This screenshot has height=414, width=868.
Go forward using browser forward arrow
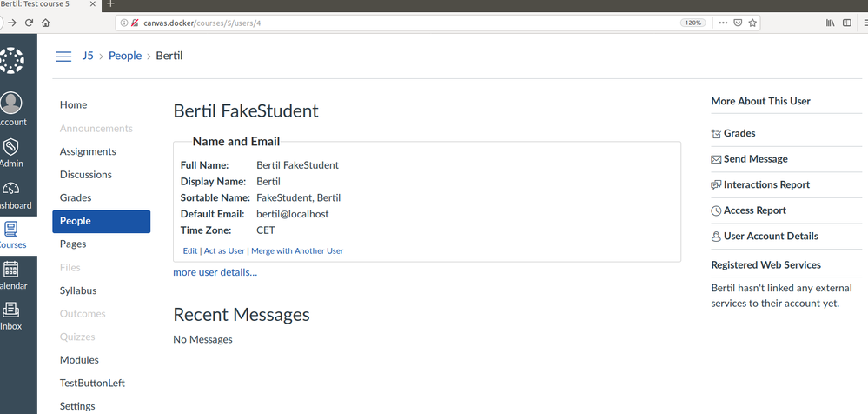[12, 23]
